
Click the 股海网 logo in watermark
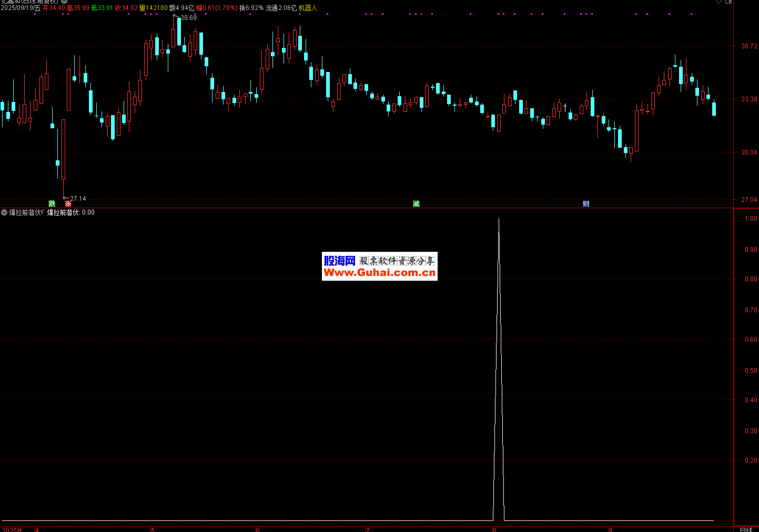pos(339,261)
